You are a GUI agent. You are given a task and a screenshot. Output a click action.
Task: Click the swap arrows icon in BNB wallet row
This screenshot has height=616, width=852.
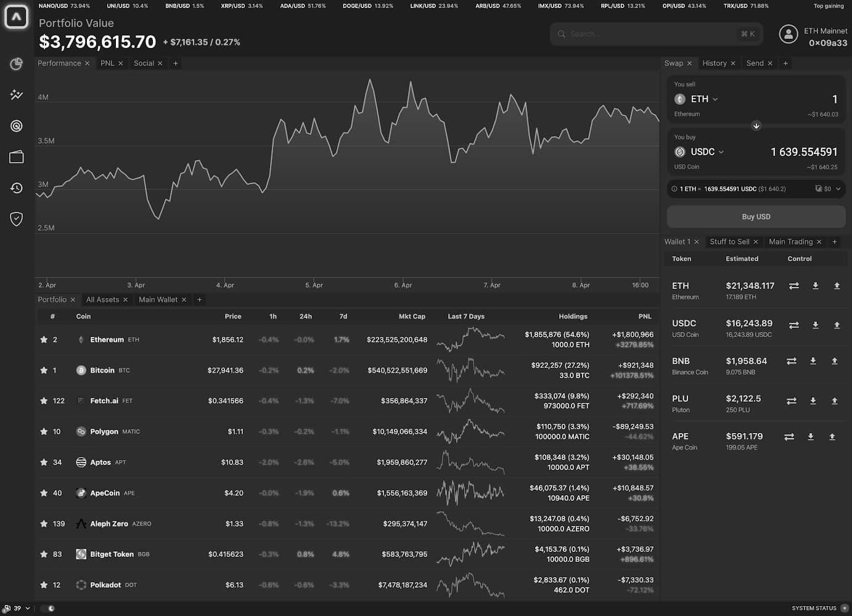point(792,361)
